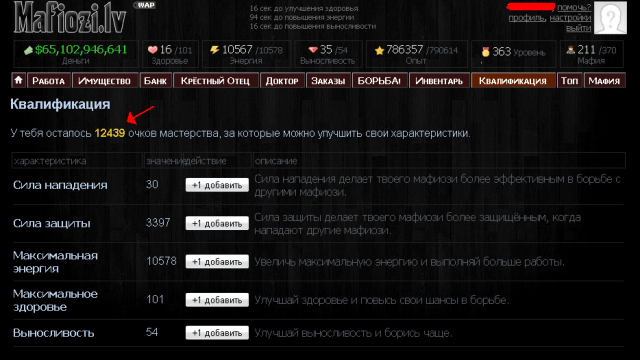Image resolution: width=640 pixels, height=360 pixels.
Task: Open the Имущество menu
Action: coord(104,80)
